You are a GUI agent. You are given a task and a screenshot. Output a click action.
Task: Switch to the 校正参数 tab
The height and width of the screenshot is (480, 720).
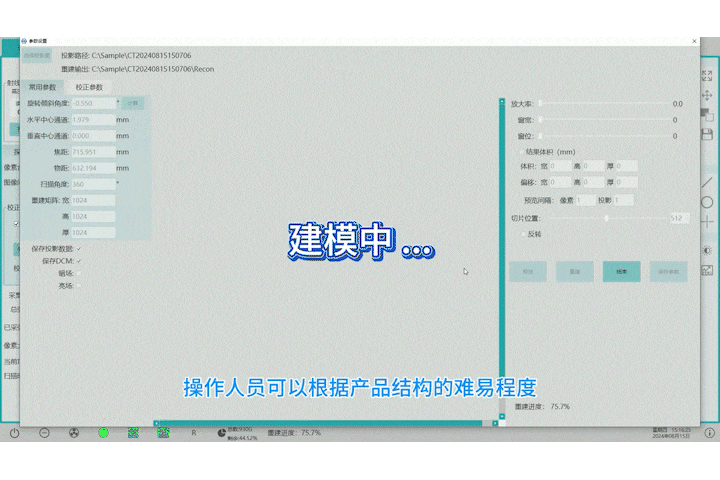[89, 87]
